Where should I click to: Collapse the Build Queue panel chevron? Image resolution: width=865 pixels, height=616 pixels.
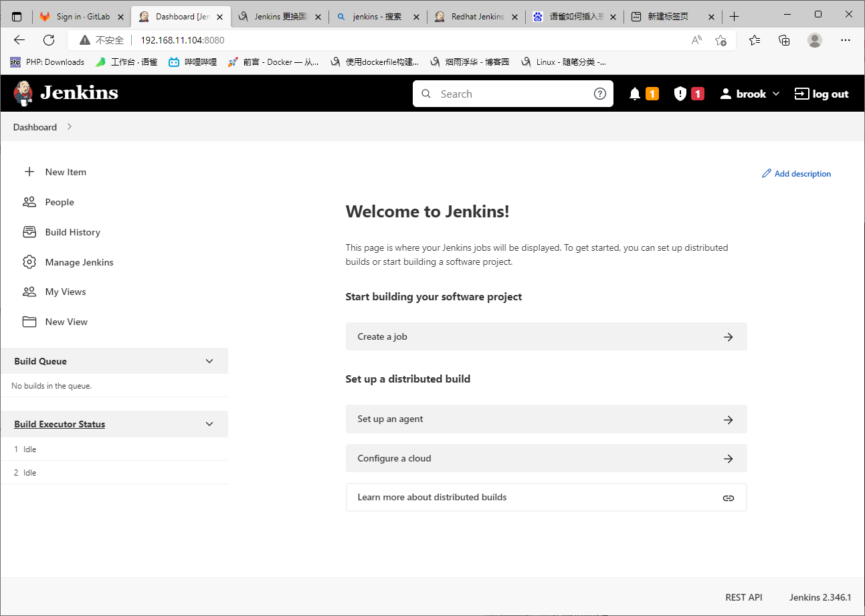click(x=209, y=361)
